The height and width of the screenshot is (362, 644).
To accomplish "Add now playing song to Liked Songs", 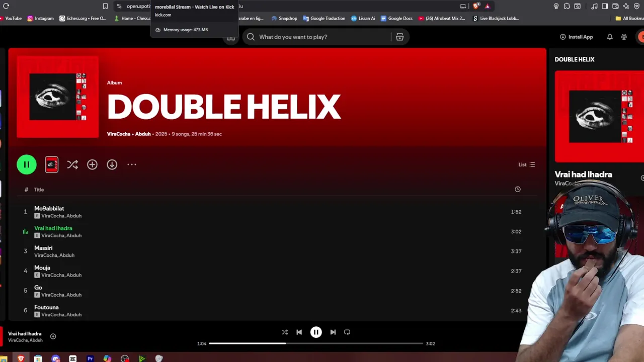I will [53, 336].
